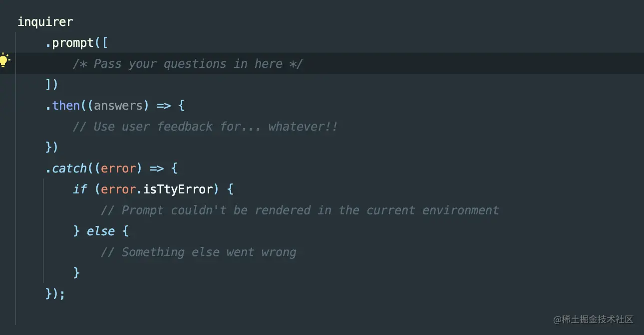This screenshot has height=335, width=644.
Task: Click the error parameter in catch
Action: pos(118,168)
